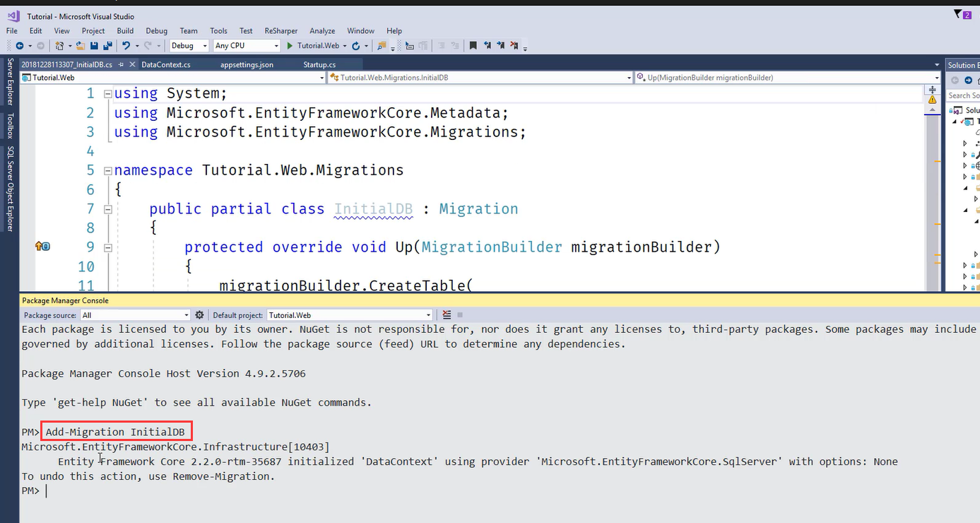980x523 pixels.
Task: Click the MigrationBuilder type on line 9
Action: (492, 247)
